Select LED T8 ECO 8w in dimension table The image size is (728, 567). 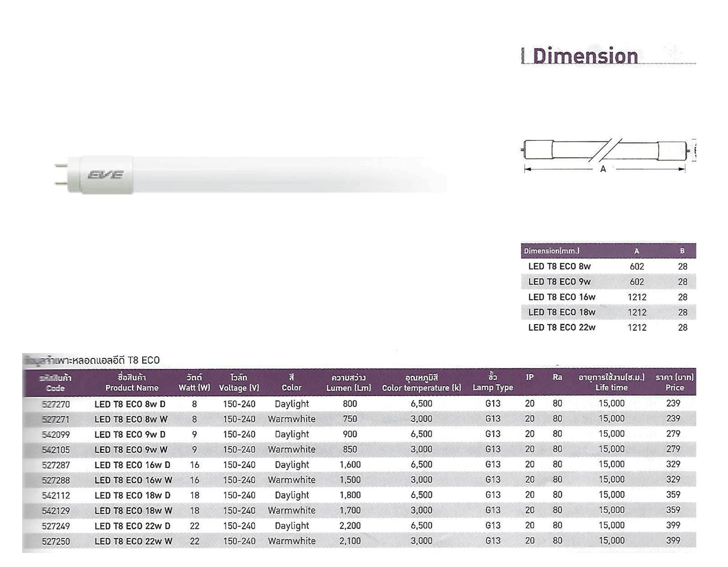click(559, 267)
